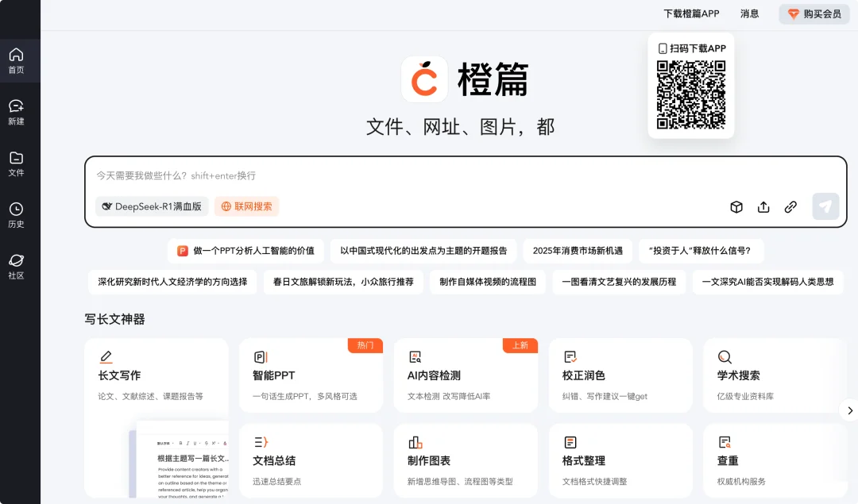Image resolution: width=858 pixels, height=504 pixels.
Task: Click description 迅速总结要点 under 文档总结
Action: (x=277, y=482)
